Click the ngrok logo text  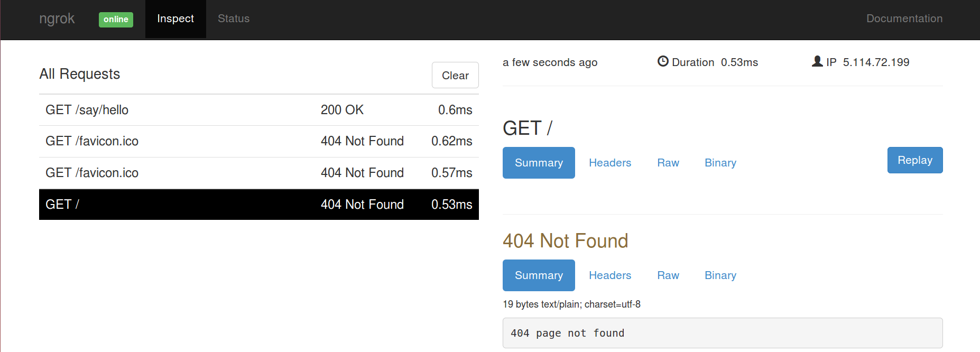[57, 18]
